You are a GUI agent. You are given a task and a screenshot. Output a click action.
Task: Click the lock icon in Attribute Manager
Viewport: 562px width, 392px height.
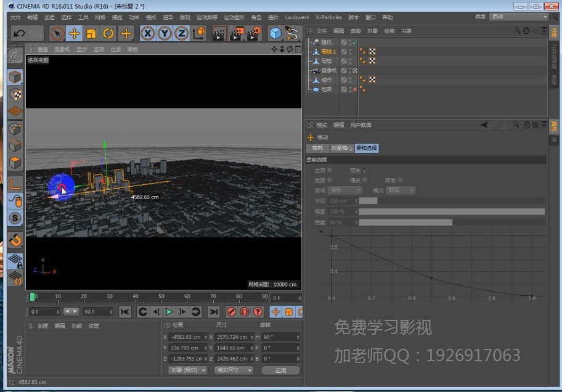pyautogui.click(x=526, y=125)
